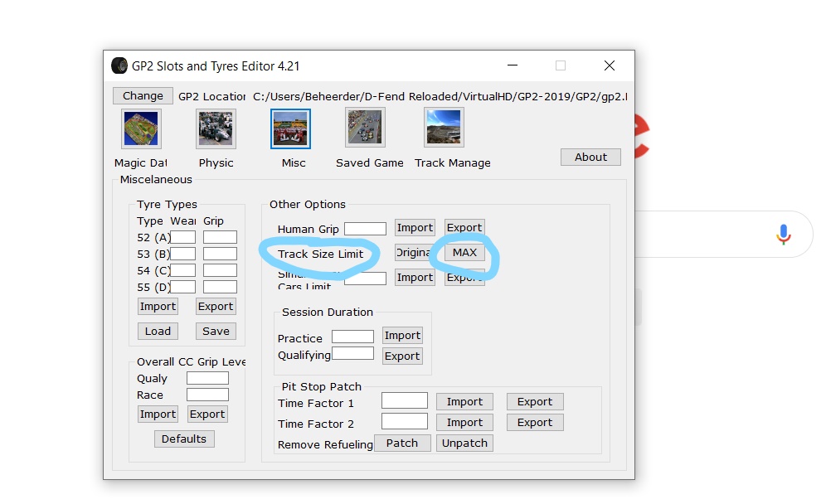This screenshot has width=826, height=504.
Task: Click the Load tyre types button
Action: click(x=158, y=331)
